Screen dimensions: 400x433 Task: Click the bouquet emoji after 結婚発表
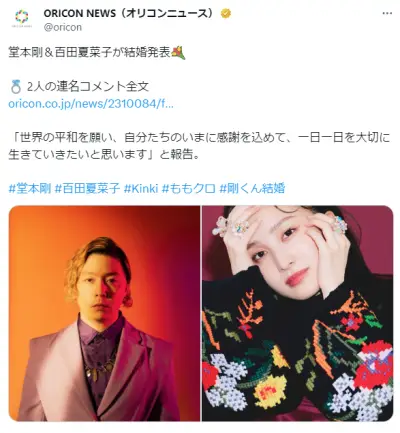[x=178, y=53]
